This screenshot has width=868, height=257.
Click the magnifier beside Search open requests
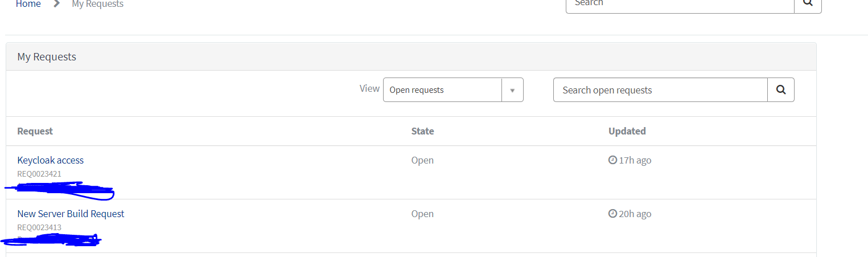781,90
